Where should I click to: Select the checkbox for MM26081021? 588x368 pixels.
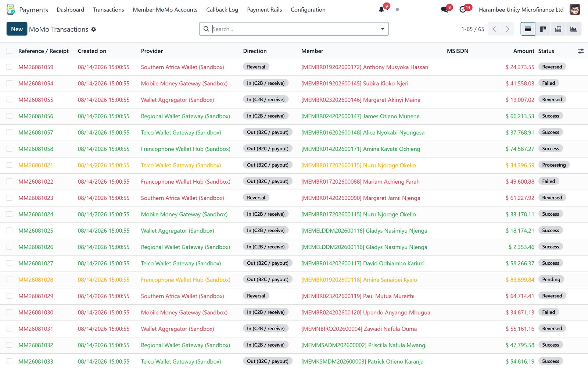pyautogui.click(x=10, y=165)
